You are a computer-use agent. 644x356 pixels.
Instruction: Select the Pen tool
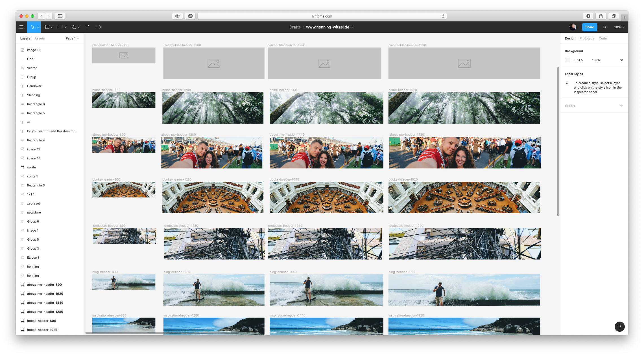[x=74, y=27]
